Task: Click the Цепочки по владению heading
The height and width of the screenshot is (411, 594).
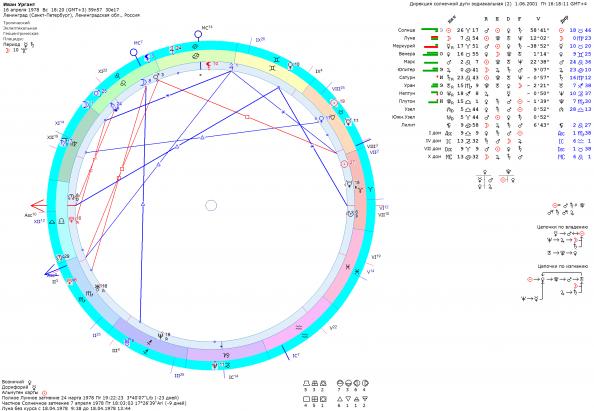Action: coord(562,227)
